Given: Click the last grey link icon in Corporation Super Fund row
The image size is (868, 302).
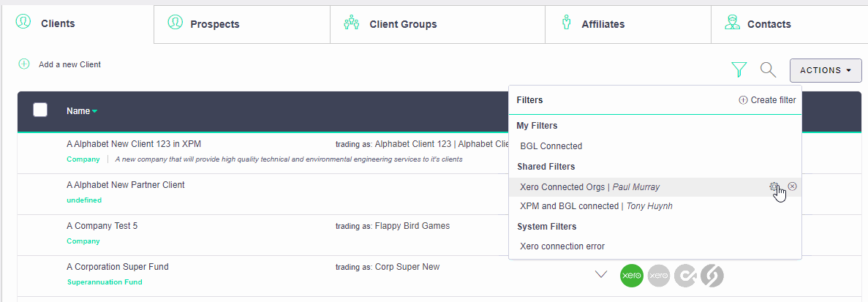Looking at the screenshot, I should click(x=712, y=275).
